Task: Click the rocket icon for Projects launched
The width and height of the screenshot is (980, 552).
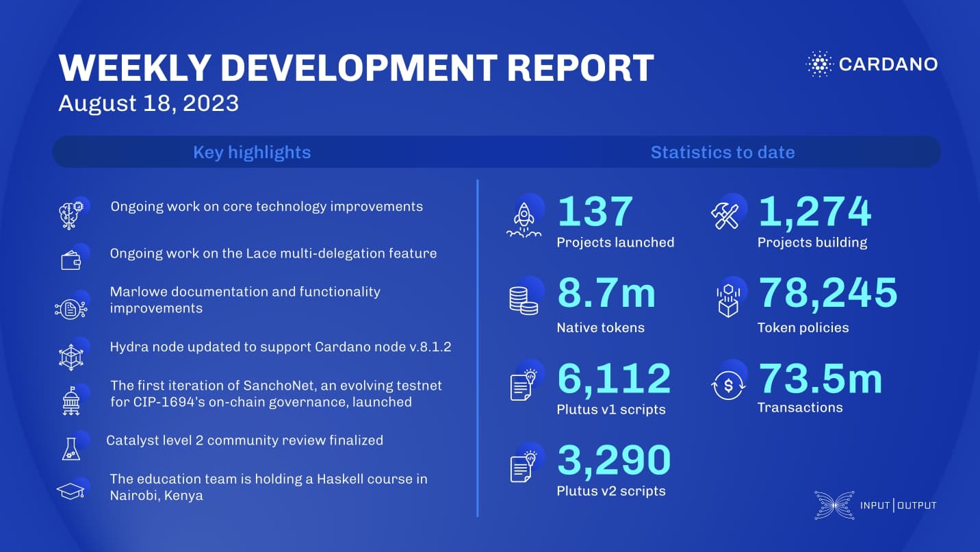Action: pos(524,220)
